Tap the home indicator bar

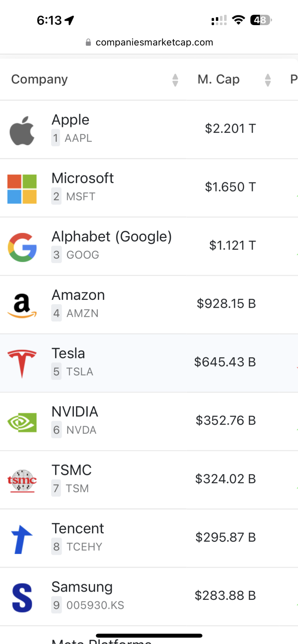pyautogui.click(x=149, y=636)
